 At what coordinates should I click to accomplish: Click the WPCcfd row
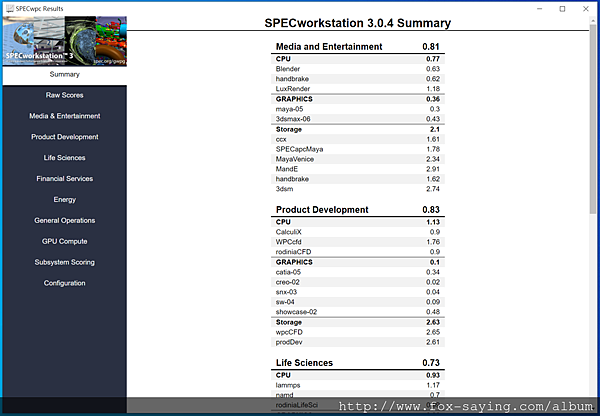pos(358,242)
